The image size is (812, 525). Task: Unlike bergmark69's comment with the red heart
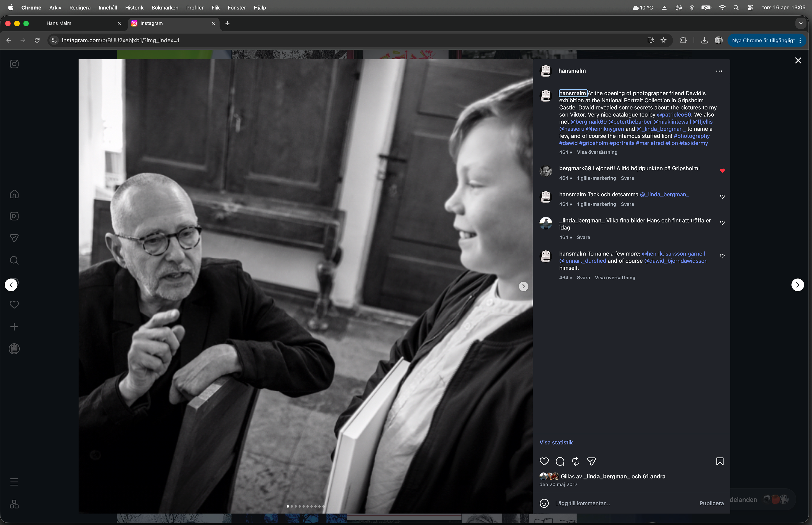pyautogui.click(x=722, y=171)
